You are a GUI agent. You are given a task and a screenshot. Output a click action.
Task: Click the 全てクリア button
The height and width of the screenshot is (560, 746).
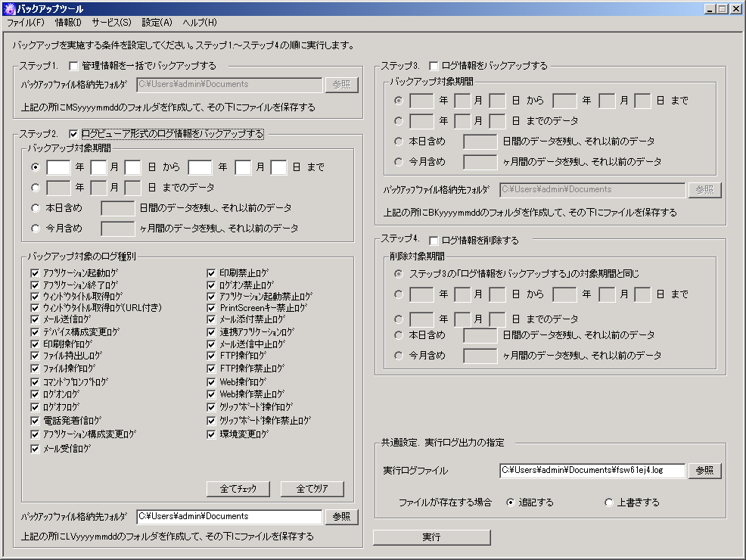point(312,489)
